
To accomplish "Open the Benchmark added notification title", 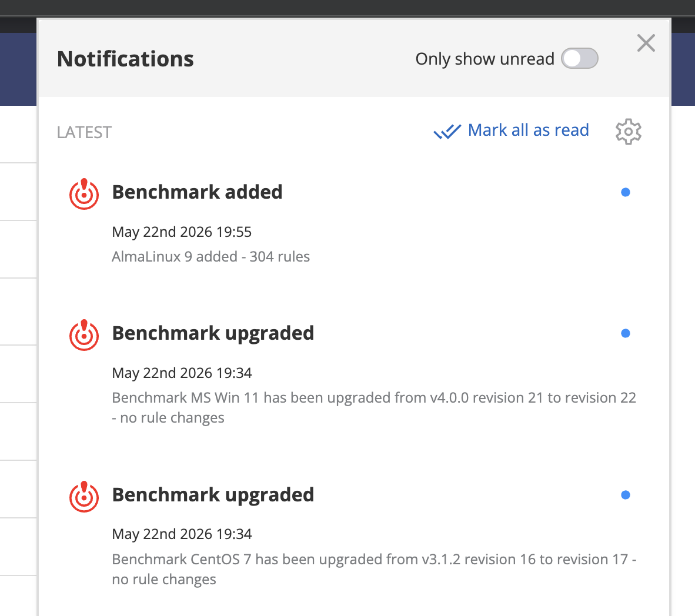I will [x=197, y=192].
